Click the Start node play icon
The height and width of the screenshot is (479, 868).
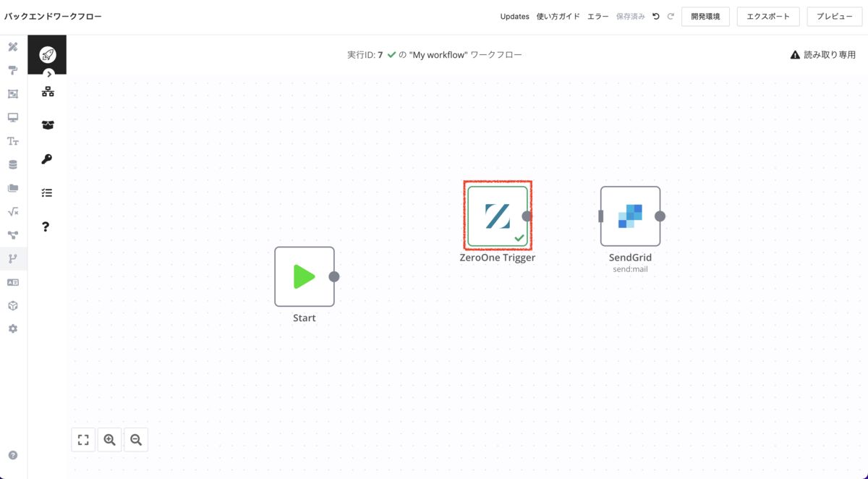click(305, 276)
